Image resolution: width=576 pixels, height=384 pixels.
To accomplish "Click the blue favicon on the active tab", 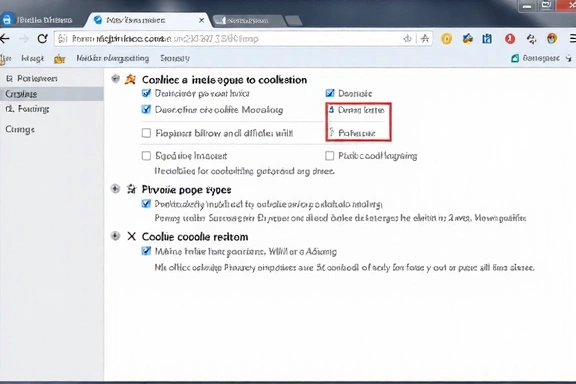I will pyautogui.click(x=98, y=20).
